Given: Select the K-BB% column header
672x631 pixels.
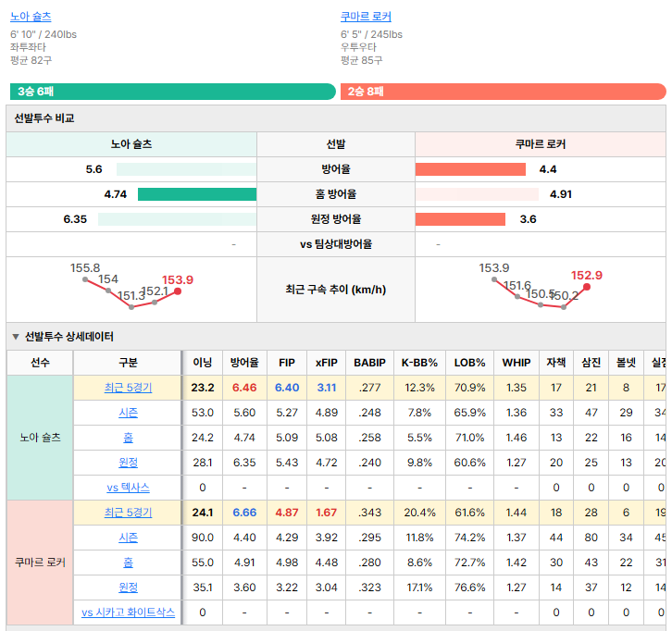Looking at the screenshot, I should point(419,363).
